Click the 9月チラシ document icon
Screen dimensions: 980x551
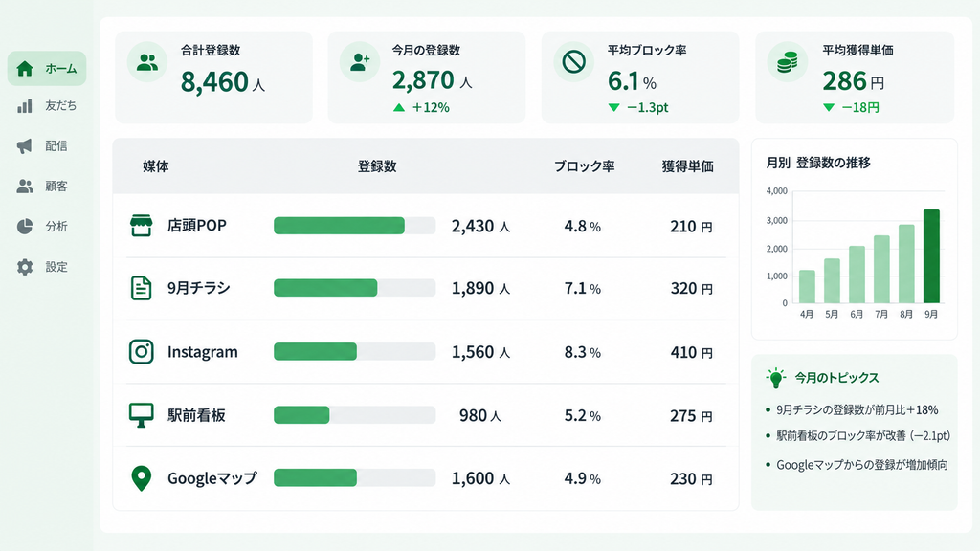tap(142, 288)
